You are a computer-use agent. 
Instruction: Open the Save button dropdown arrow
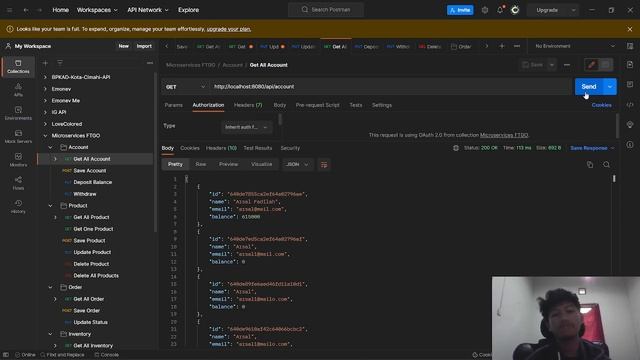pos(552,64)
